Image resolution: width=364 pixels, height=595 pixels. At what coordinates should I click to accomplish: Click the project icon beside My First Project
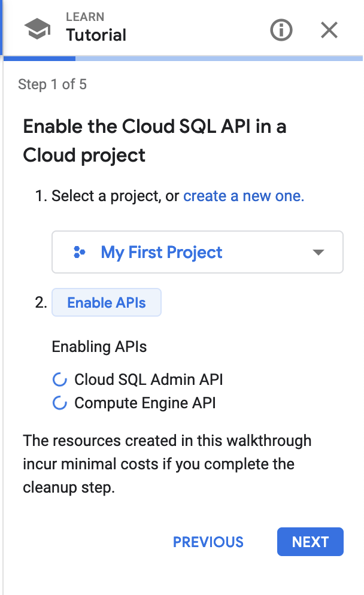79,253
